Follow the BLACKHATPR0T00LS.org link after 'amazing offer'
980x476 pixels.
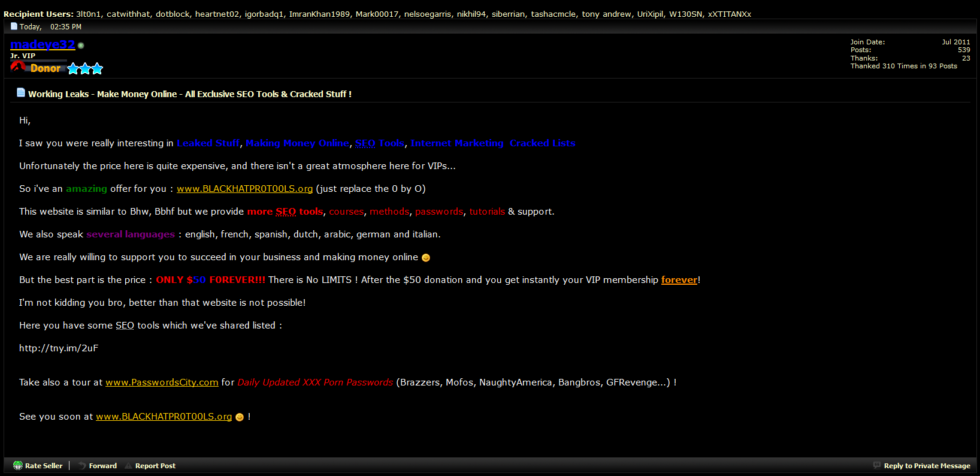click(x=244, y=189)
